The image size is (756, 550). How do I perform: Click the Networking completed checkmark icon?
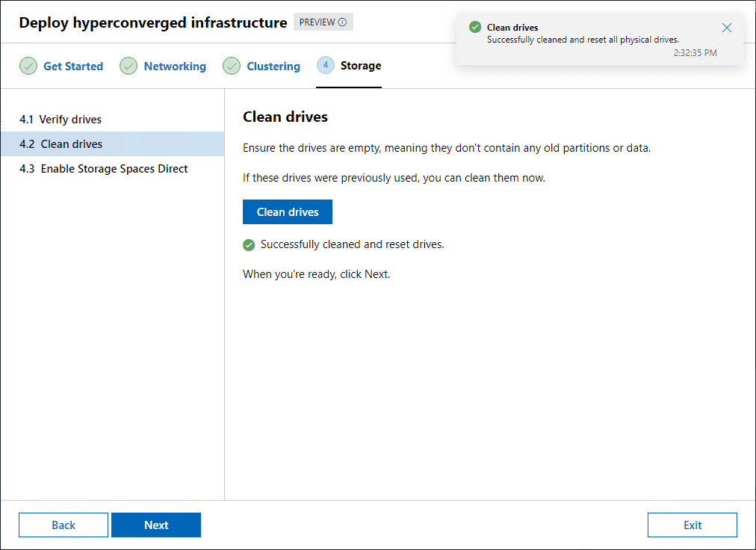128,66
